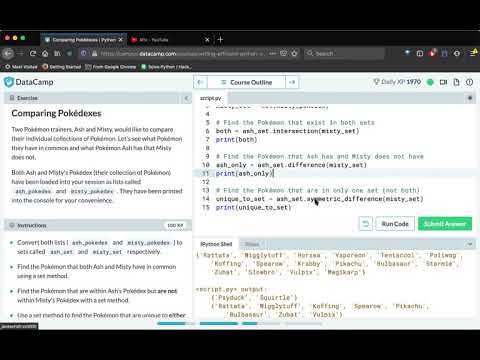Viewport: 480px width, 360px height.
Task: Click the site padlock icon
Action: [94, 53]
